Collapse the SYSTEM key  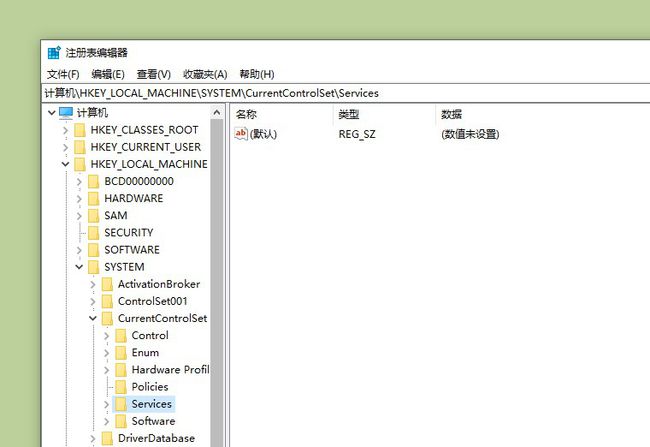pyautogui.click(x=79, y=267)
